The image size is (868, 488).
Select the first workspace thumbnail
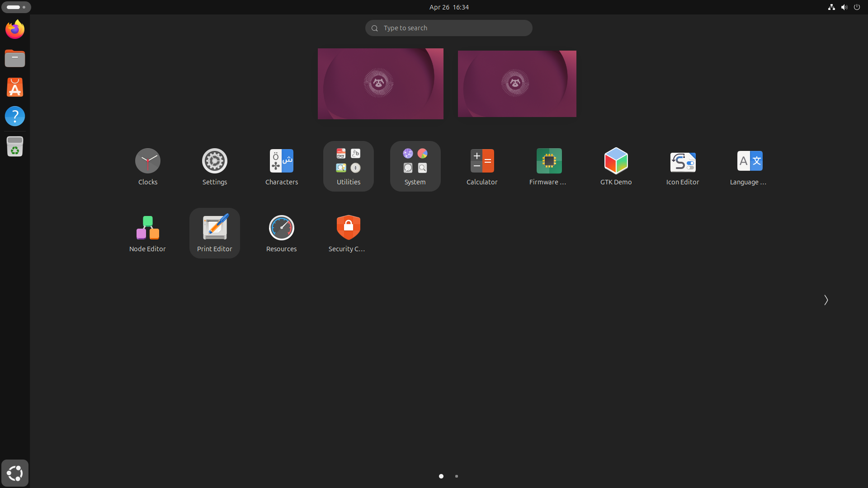[381, 84]
